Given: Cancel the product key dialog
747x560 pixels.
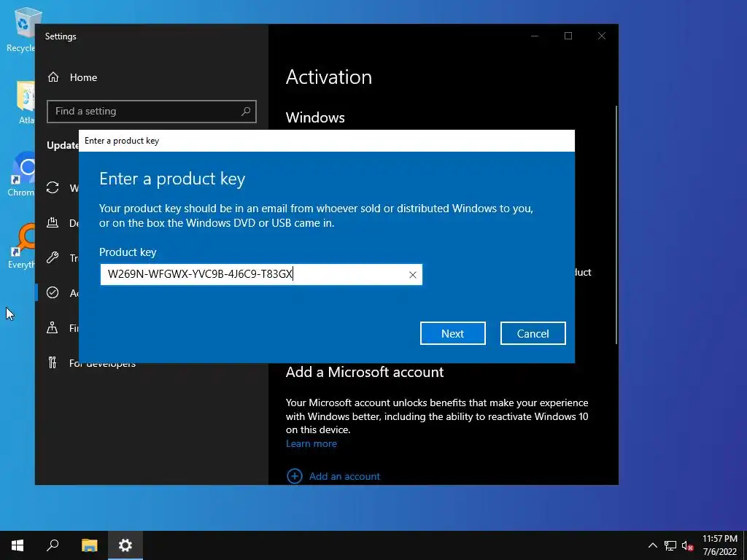Looking at the screenshot, I should pyautogui.click(x=533, y=333).
